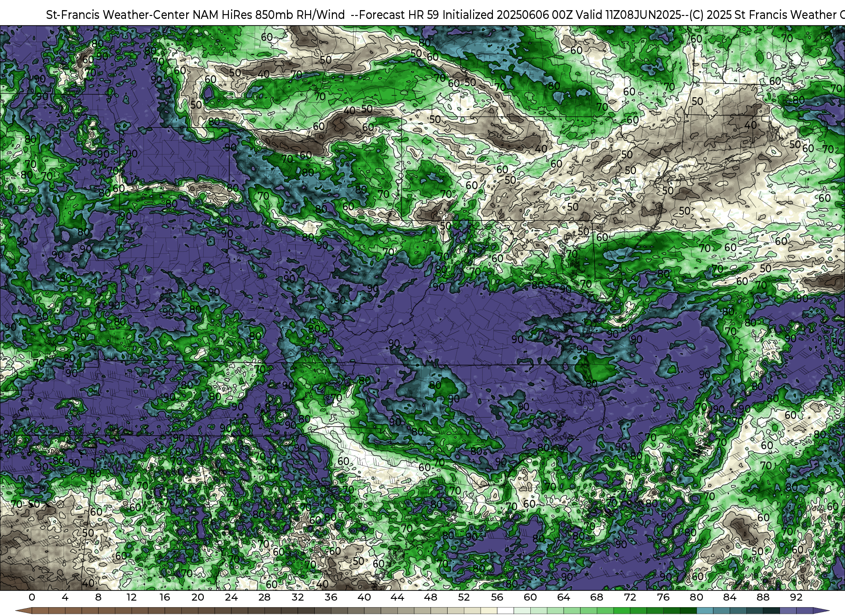Image resolution: width=845 pixels, height=616 pixels.
Task: Click the colorbar label '4'
Action: 65,598
